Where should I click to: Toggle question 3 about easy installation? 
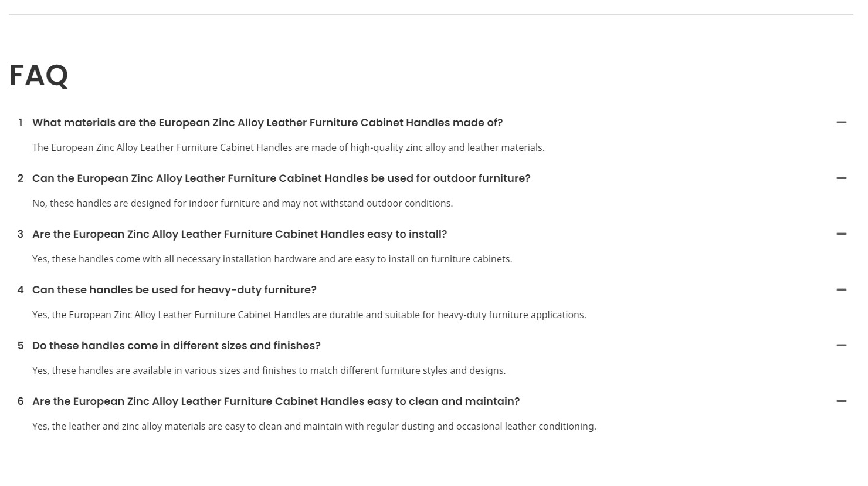[x=239, y=234]
